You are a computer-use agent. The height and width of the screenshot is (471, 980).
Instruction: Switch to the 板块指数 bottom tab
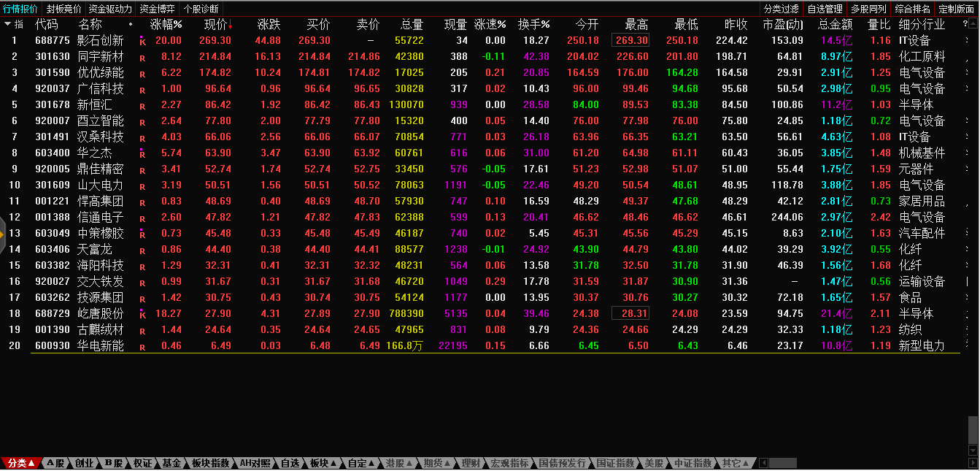pyautogui.click(x=210, y=463)
